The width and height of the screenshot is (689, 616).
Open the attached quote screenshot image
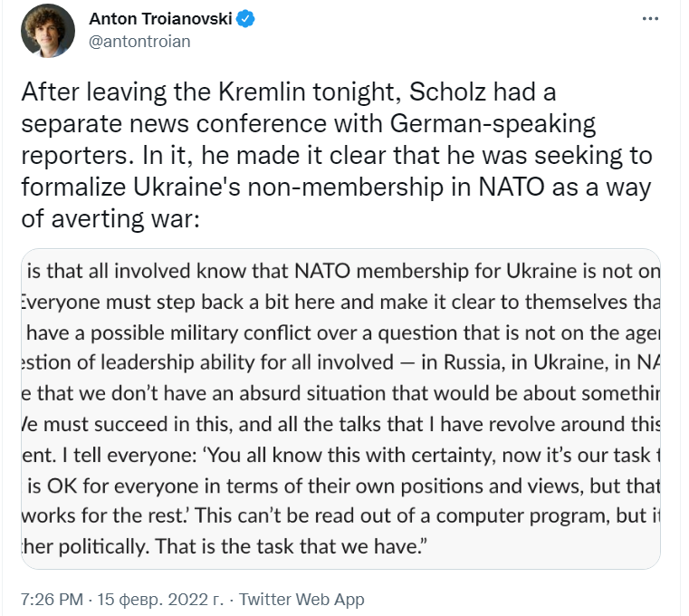click(340, 409)
